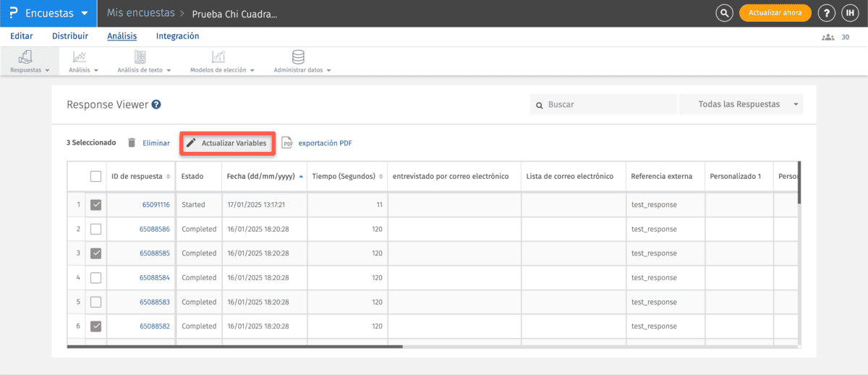
Task: Uncheck the checkbox for response 65088582
Action: (x=95, y=326)
